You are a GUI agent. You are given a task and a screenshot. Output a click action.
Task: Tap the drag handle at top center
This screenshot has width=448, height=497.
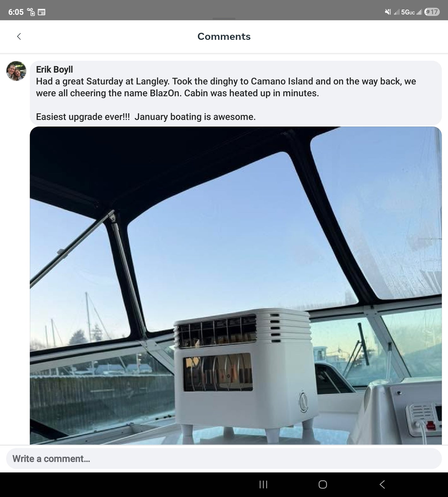click(224, 19)
